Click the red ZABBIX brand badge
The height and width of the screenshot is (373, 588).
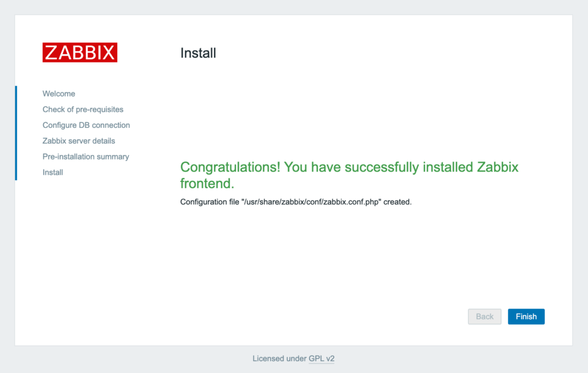pyautogui.click(x=79, y=52)
